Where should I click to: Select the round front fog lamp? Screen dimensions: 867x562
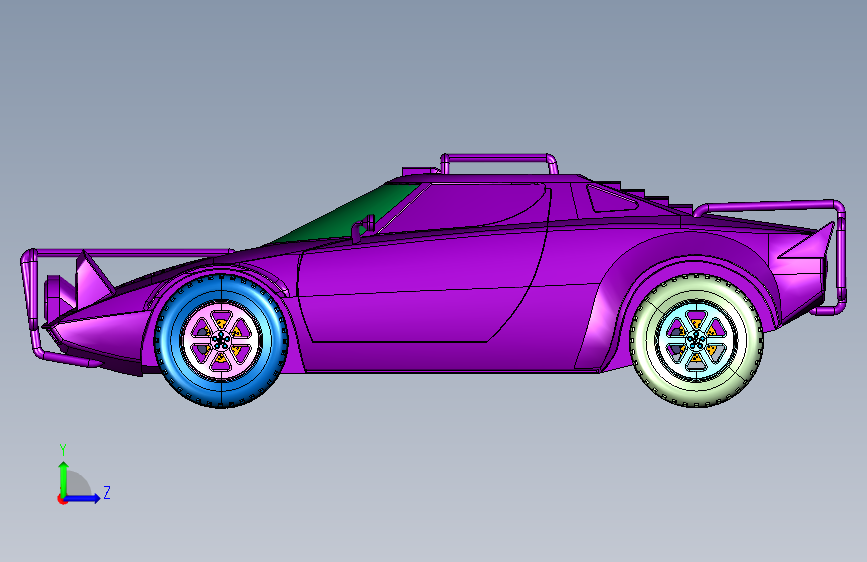pyautogui.click(x=55, y=298)
